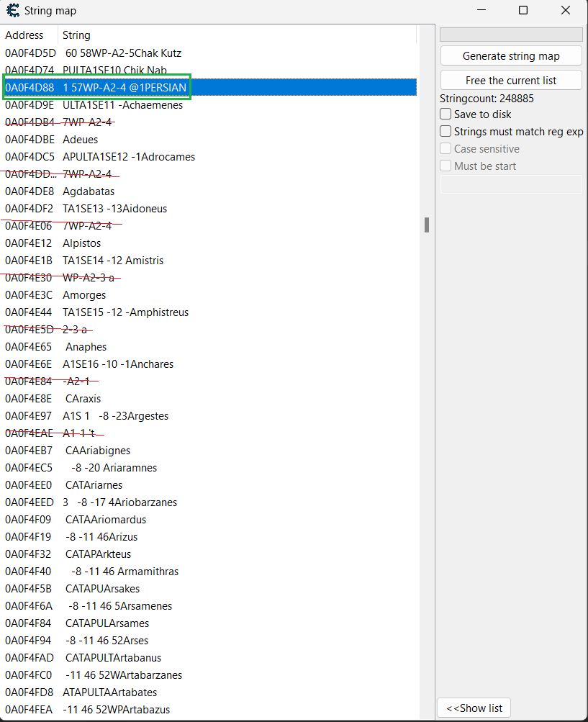Select row containing 52WPArtabazus
This screenshot has height=722, width=588.
click(x=209, y=709)
